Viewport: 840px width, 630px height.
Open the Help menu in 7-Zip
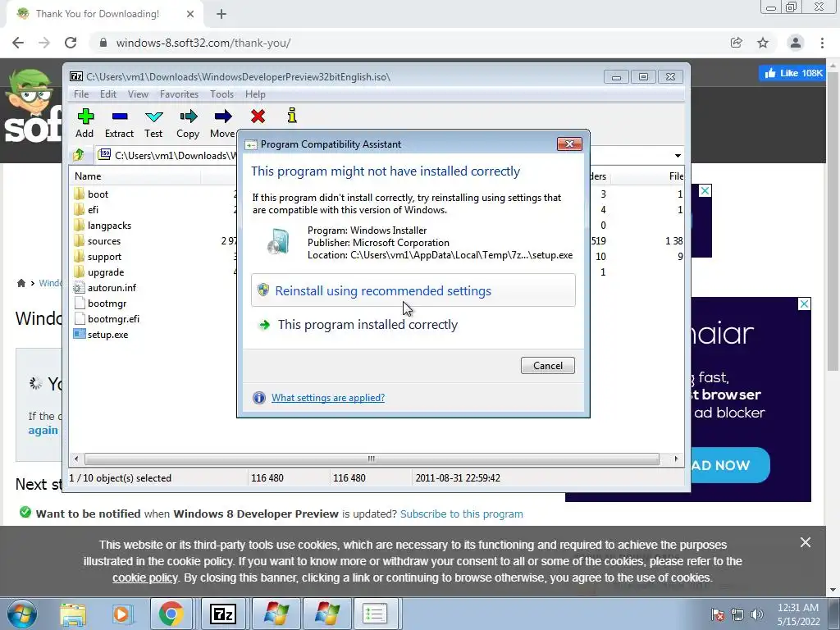[x=256, y=94]
